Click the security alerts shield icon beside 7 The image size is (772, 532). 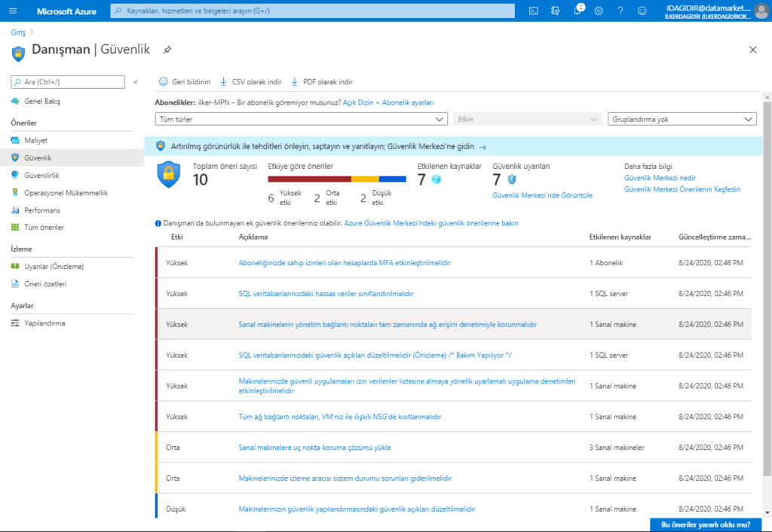point(512,179)
